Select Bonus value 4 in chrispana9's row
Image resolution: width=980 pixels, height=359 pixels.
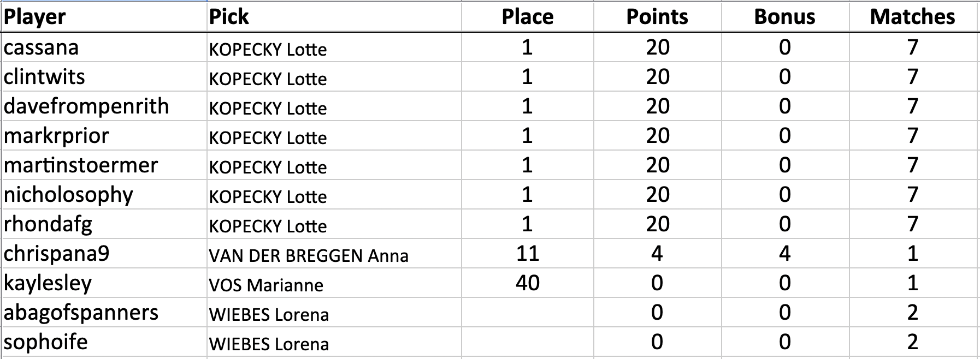point(785,254)
